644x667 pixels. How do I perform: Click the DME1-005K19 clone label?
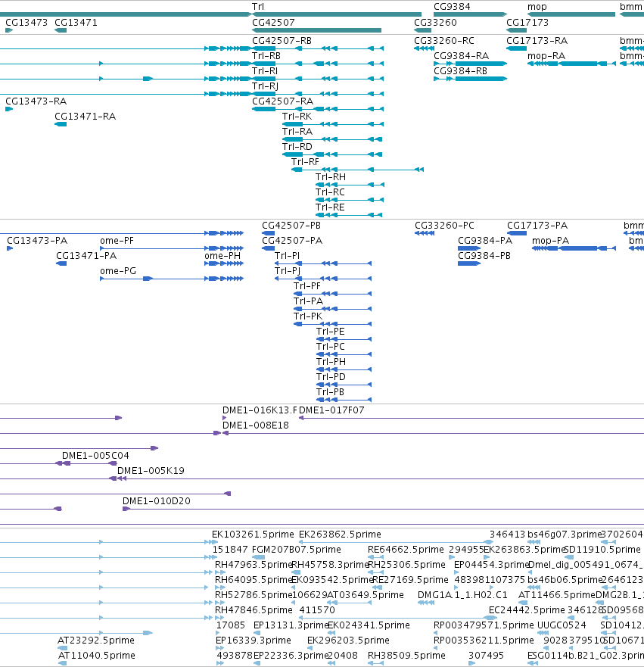click(151, 470)
